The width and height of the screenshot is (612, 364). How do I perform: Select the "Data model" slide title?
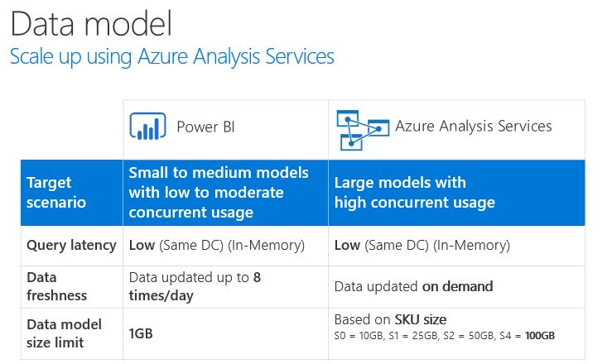(x=91, y=23)
